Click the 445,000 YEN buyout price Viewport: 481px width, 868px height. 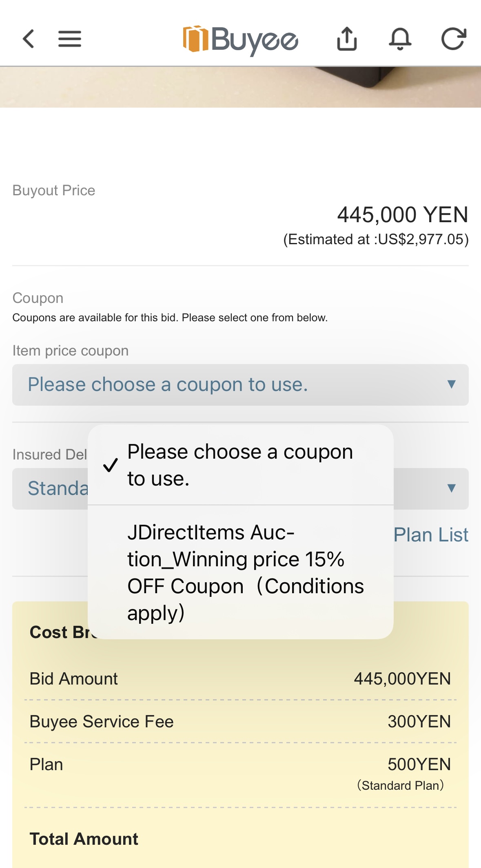point(402,215)
